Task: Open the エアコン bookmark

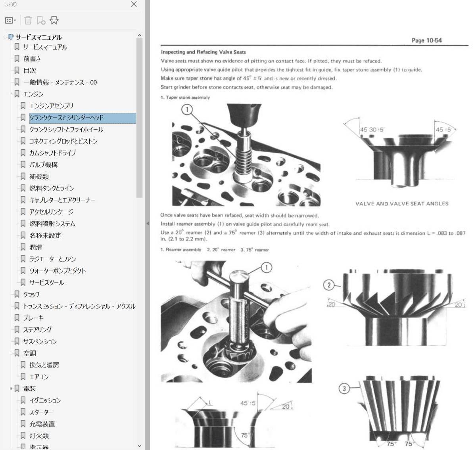Action: tap(39, 377)
